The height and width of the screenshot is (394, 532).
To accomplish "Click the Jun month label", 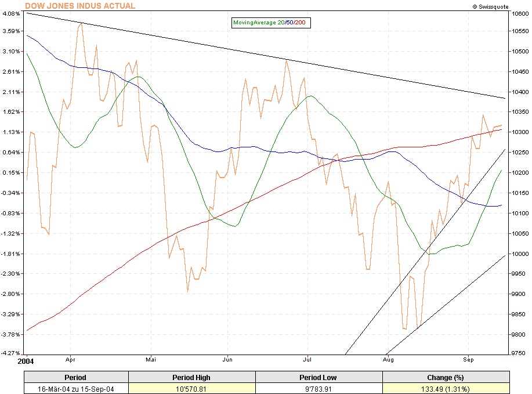I will click(x=227, y=359).
